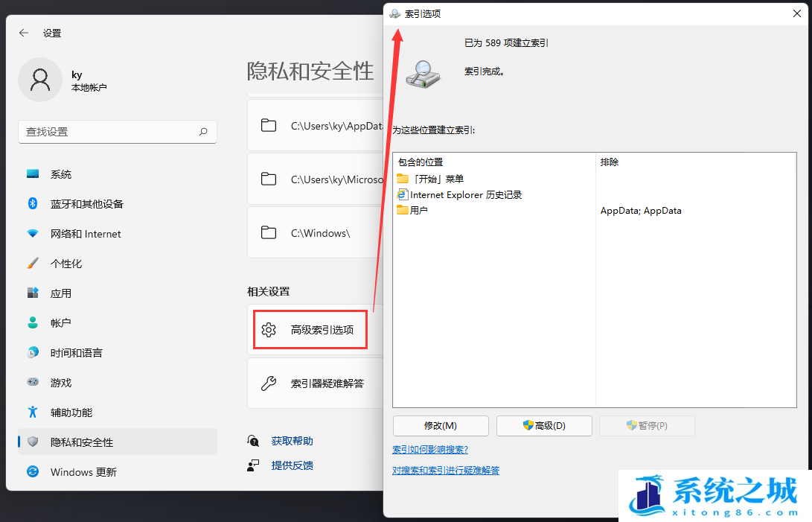The image size is (812, 522).
Task: Click the 排除 column header
Action: 696,162
